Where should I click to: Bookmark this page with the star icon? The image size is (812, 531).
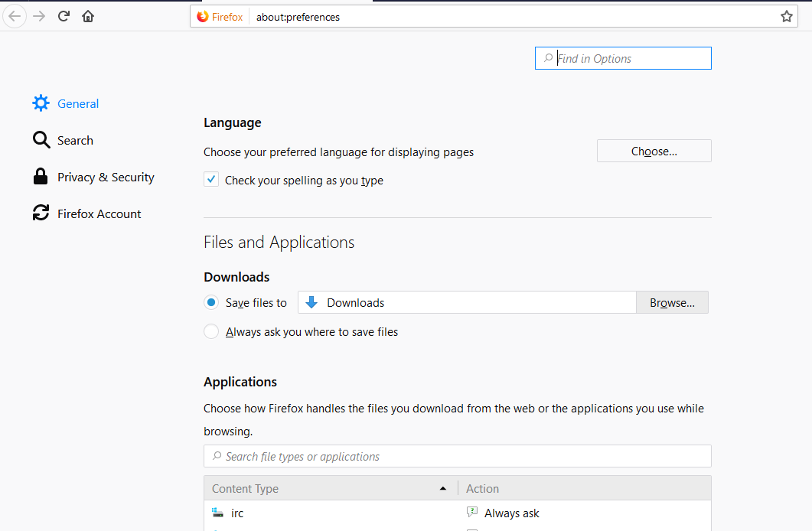(x=786, y=15)
